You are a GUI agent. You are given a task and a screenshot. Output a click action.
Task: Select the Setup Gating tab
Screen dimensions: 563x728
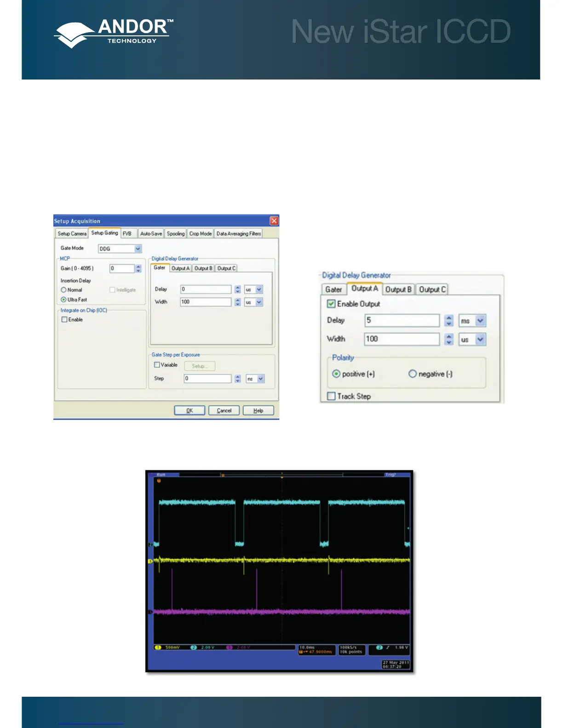click(104, 233)
